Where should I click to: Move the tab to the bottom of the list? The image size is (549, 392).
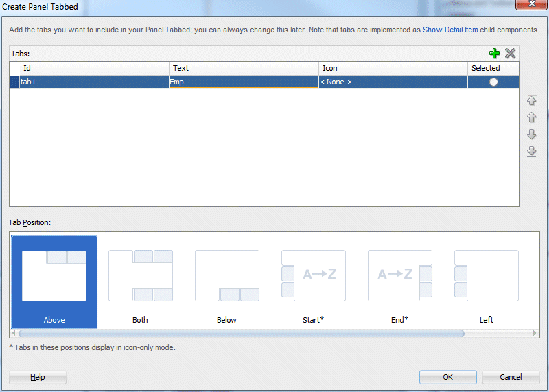531,151
